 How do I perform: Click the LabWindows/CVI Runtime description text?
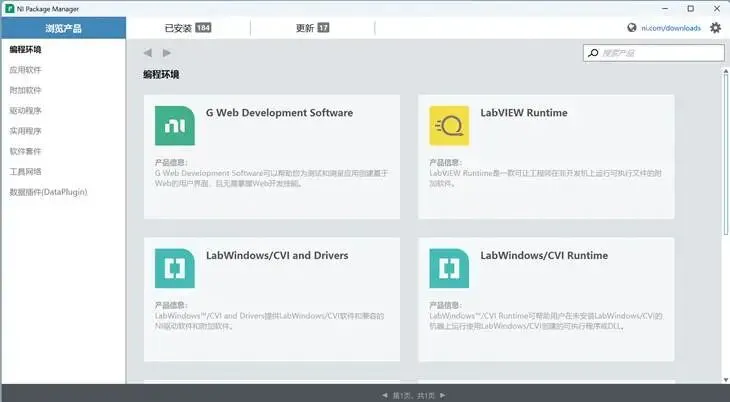tap(546, 321)
